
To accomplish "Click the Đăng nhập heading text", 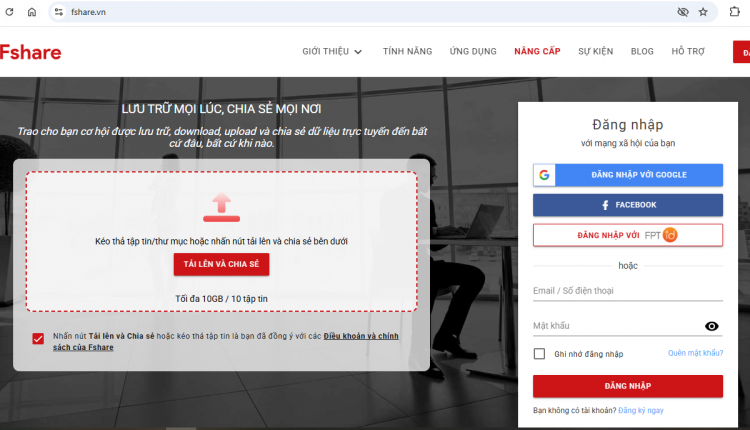I will click(628, 125).
